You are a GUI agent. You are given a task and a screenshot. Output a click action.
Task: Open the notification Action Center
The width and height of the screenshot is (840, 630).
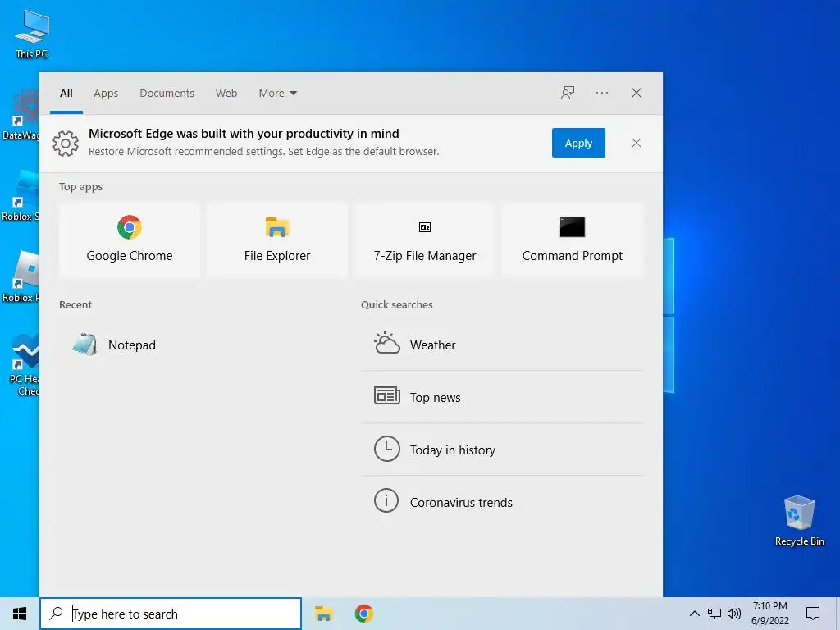[813, 614]
